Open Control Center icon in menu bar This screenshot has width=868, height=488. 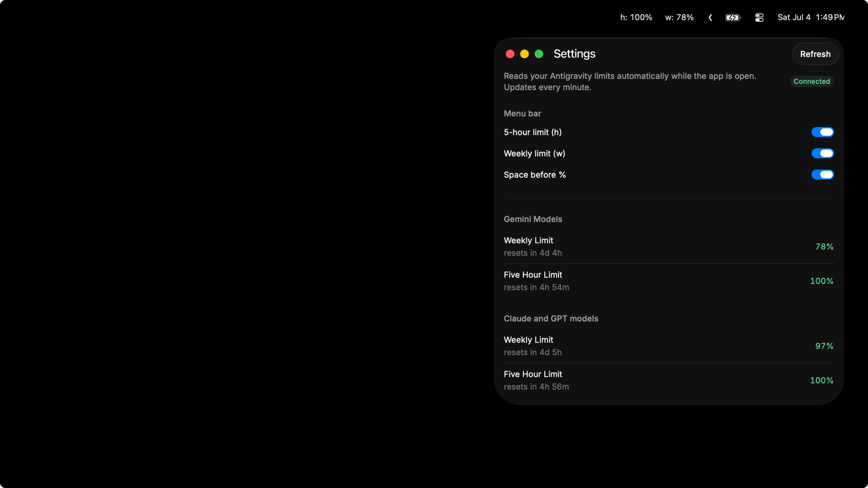click(x=759, y=18)
